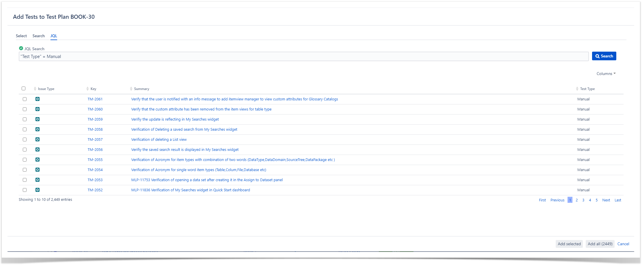This screenshot has width=644, height=266.
Task: Go to First page of results
Action: (x=542, y=200)
